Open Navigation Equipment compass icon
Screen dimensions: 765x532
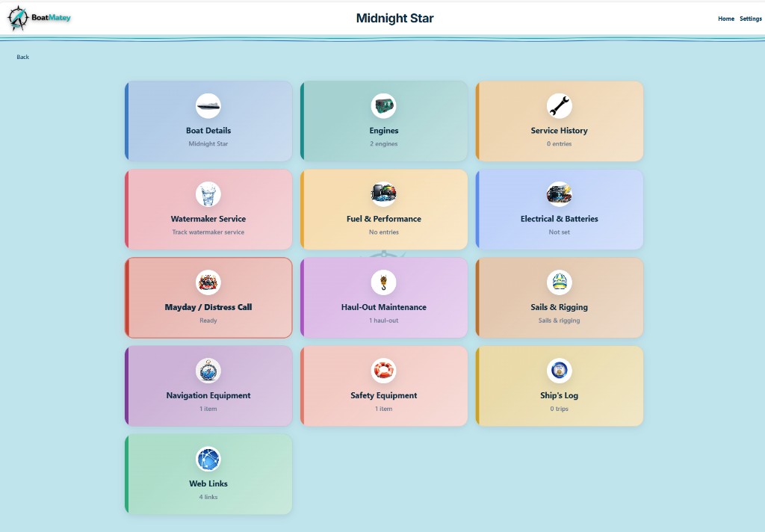[x=208, y=371]
